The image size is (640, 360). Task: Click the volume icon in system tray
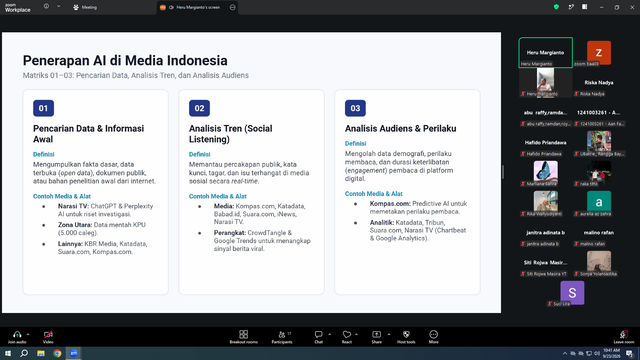coord(596,353)
